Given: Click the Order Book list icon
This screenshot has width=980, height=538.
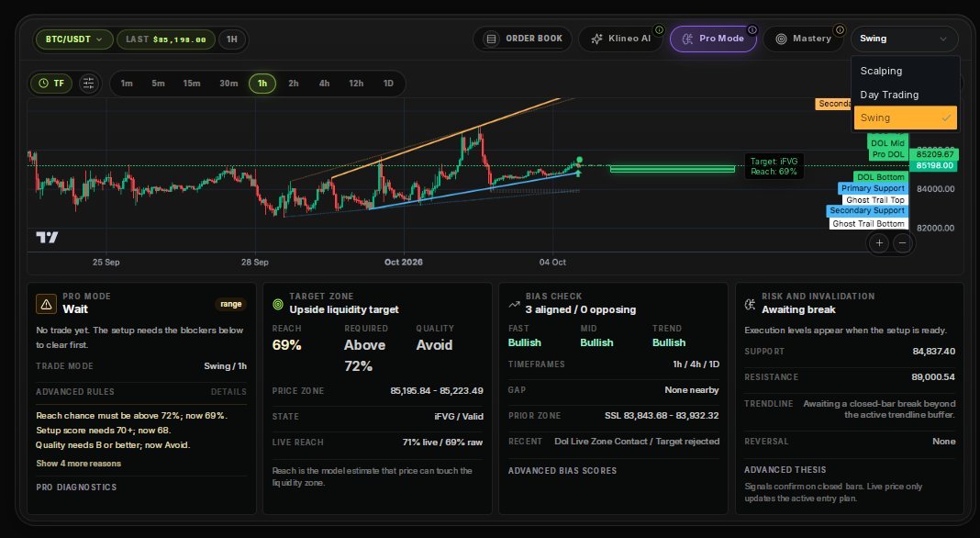Looking at the screenshot, I should (x=491, y=39).
